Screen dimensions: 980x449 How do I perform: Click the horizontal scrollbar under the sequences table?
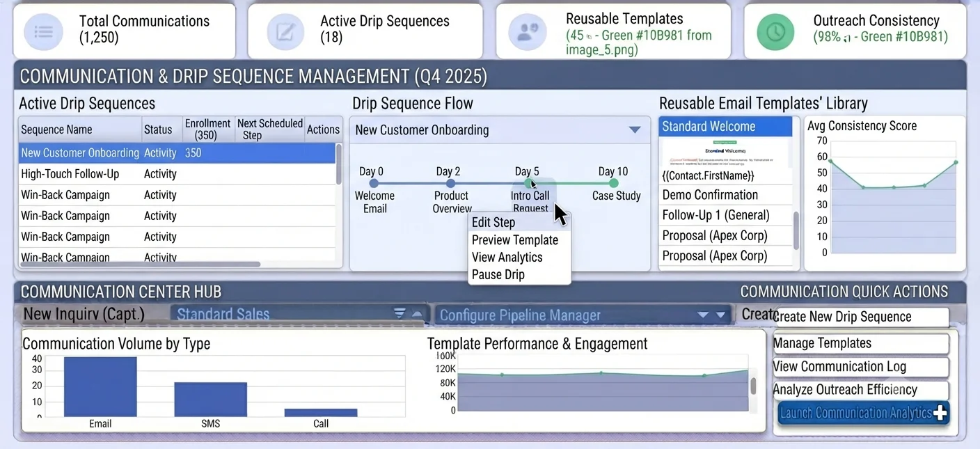(140, 265)
